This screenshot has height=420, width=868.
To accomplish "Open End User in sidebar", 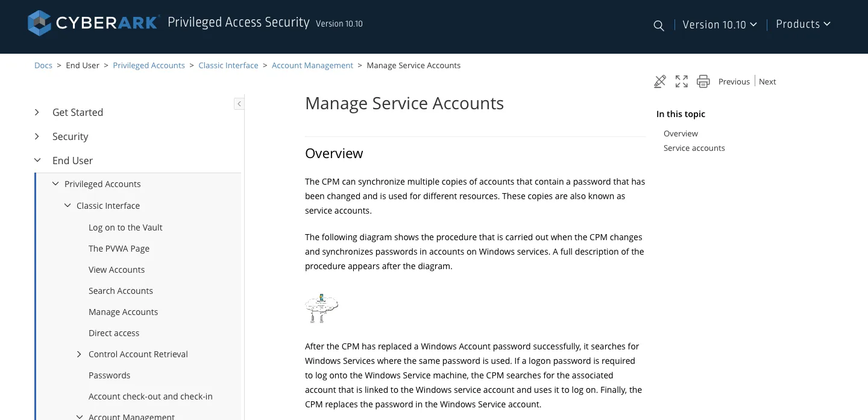I will (x=72, y=161).
